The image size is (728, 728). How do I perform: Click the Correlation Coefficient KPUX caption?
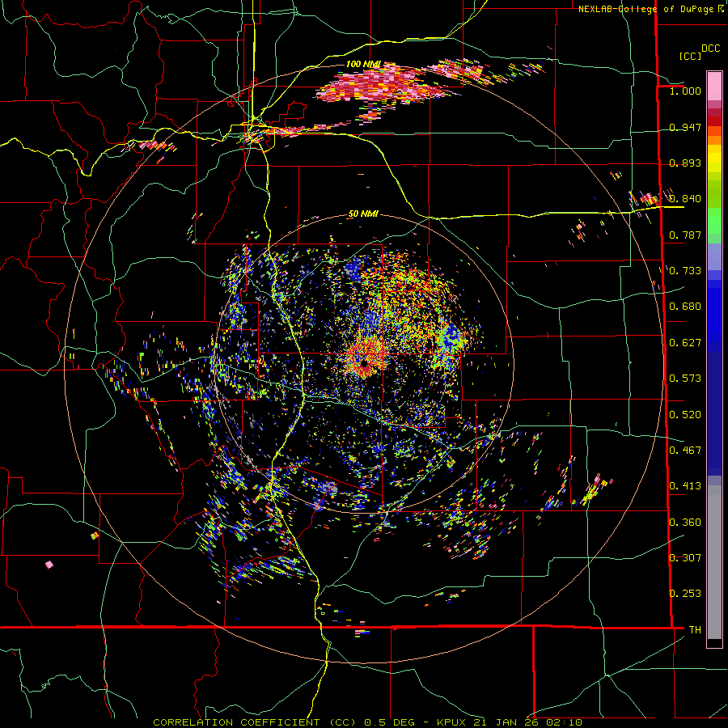coord(367,722)
